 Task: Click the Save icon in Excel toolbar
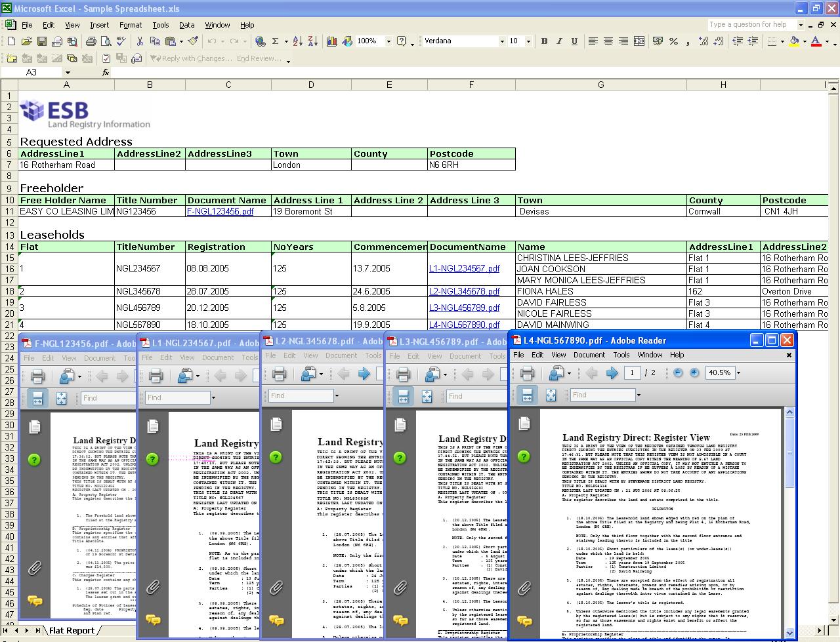[41, 41]
